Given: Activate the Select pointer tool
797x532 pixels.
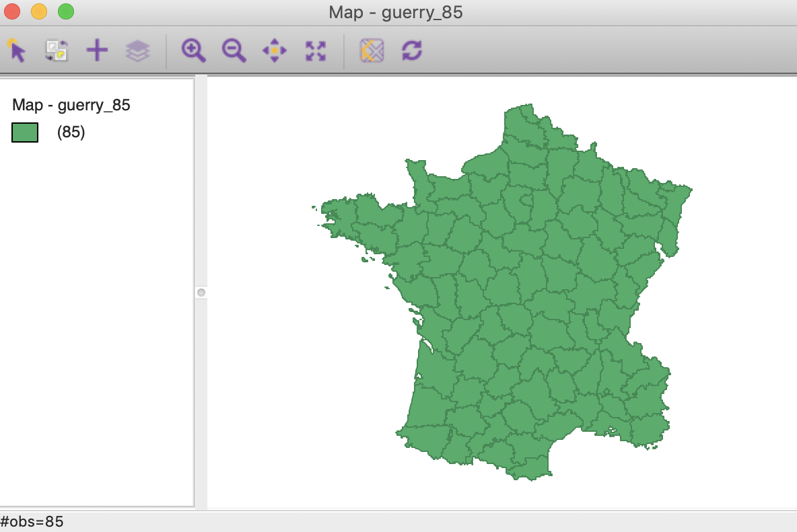Looking at the screenshot, I should click(17, 50).
